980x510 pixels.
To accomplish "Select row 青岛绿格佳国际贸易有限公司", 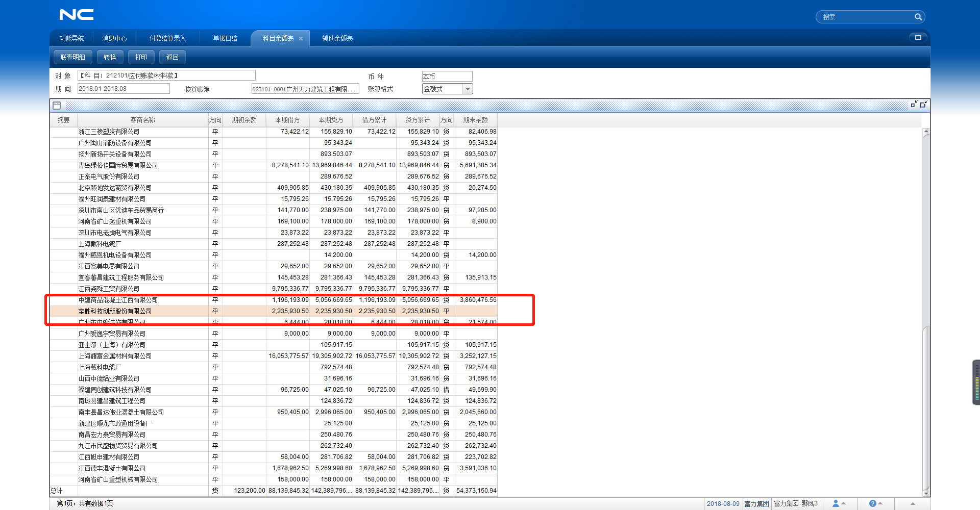I will click(274, 165).
